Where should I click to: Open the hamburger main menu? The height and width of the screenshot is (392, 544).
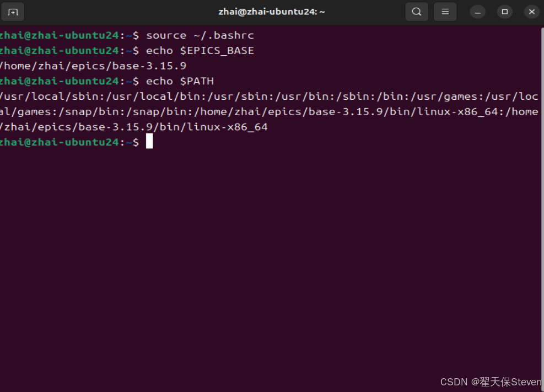(445, 12)
